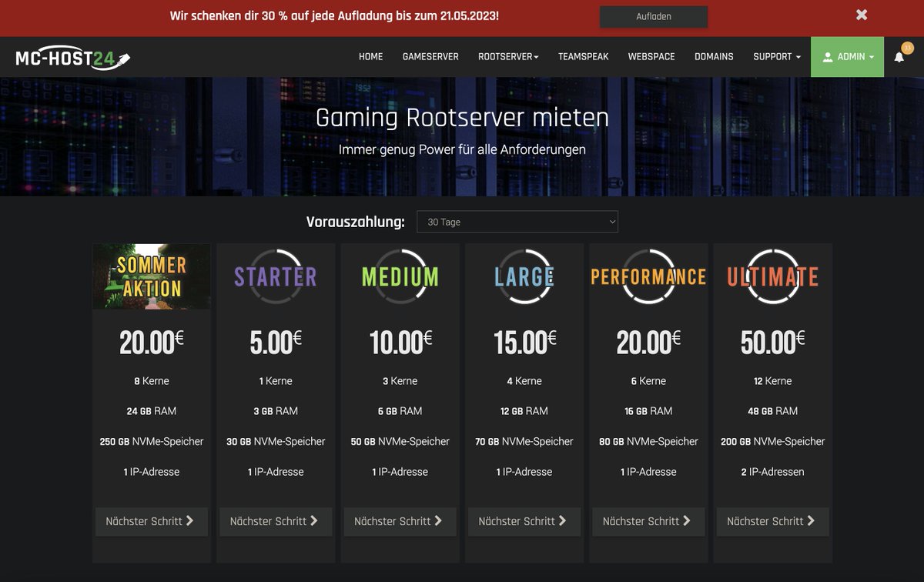Screen dimensions: 924x582
Task: Click the Sommer Aktion promo image
Action: (x=151, y=276)
